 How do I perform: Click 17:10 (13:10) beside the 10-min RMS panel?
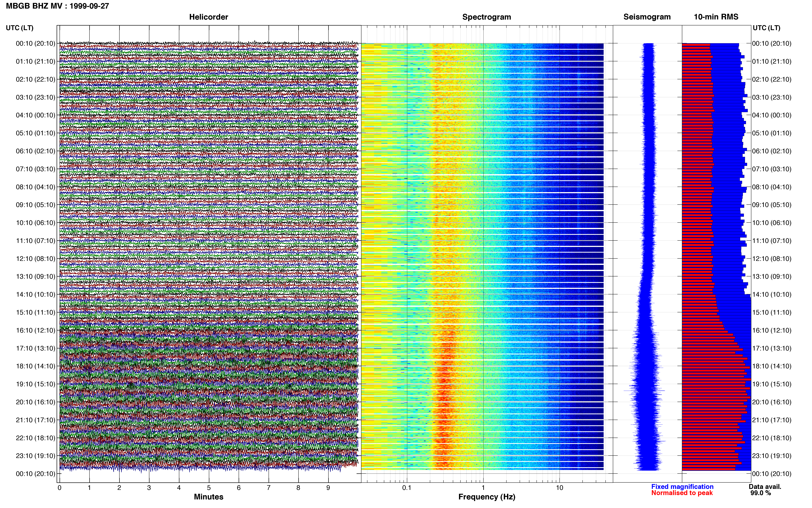pyautogui.click(x=772, y=348)
